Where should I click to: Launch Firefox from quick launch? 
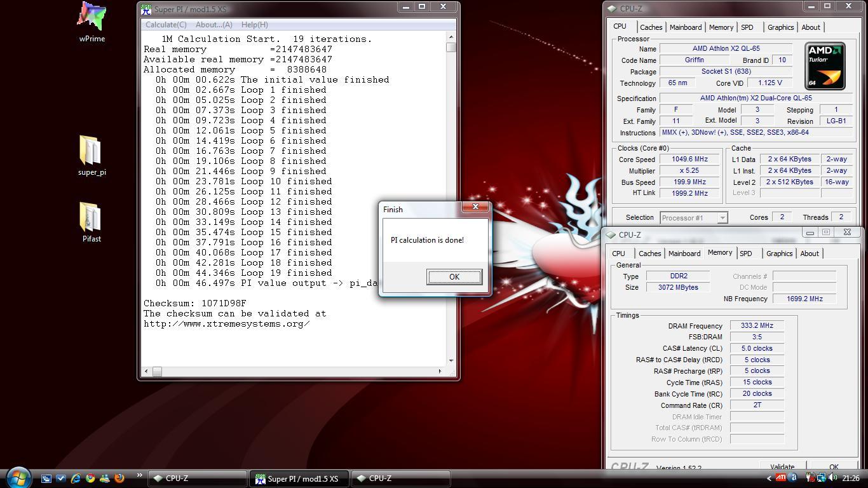click(x=119, y=478)
